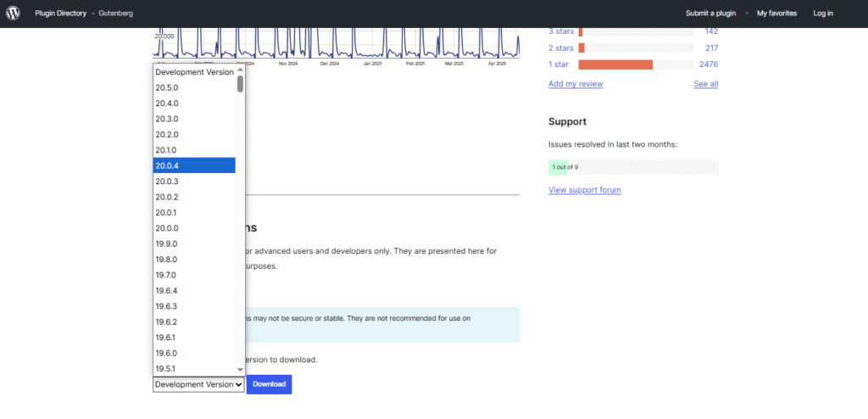Click the Log in link
Image resolution: width=868 pixels, height=419 pixels.
pyautogui.click(x=822, y=14)
